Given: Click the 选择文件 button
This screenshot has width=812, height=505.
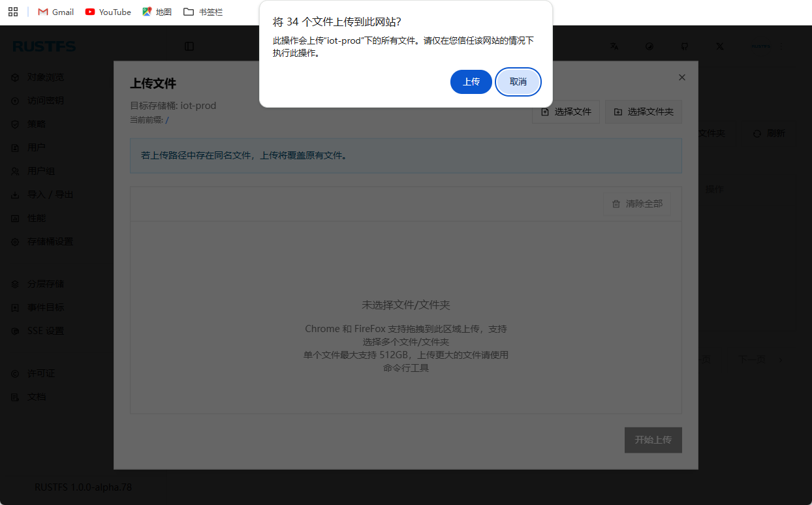Looking at the screenshot, I should [x=566, y=112].
